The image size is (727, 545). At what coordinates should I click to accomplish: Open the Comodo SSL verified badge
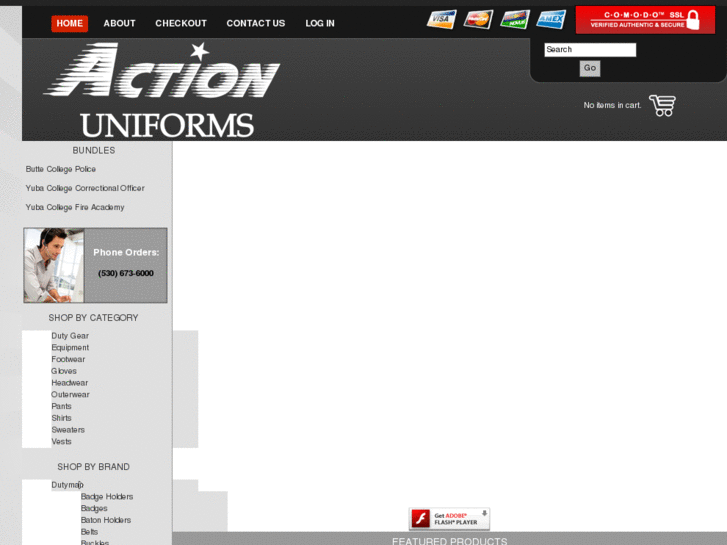coord(645,20)
